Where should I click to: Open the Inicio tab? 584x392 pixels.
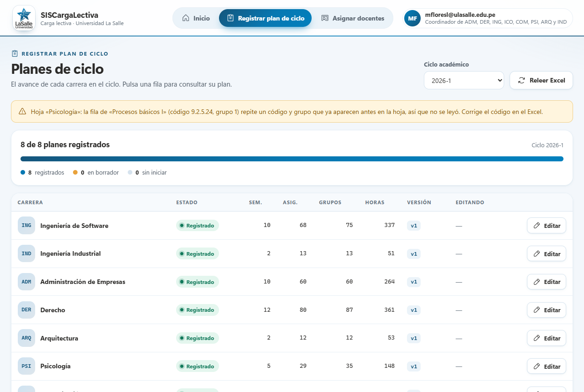[x=196, y=18]
